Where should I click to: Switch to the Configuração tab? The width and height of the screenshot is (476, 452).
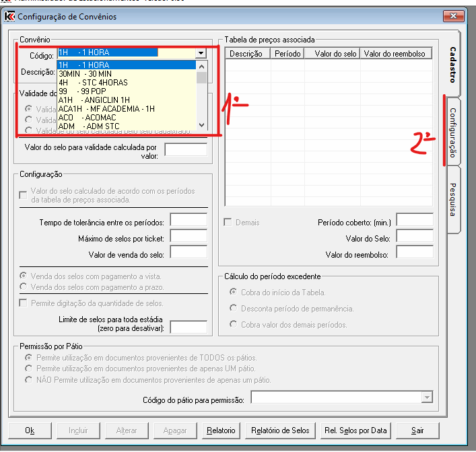[452, 133]
